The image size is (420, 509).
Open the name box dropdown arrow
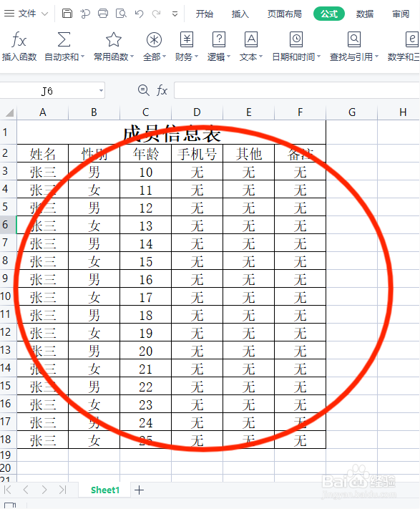[101, 91]
